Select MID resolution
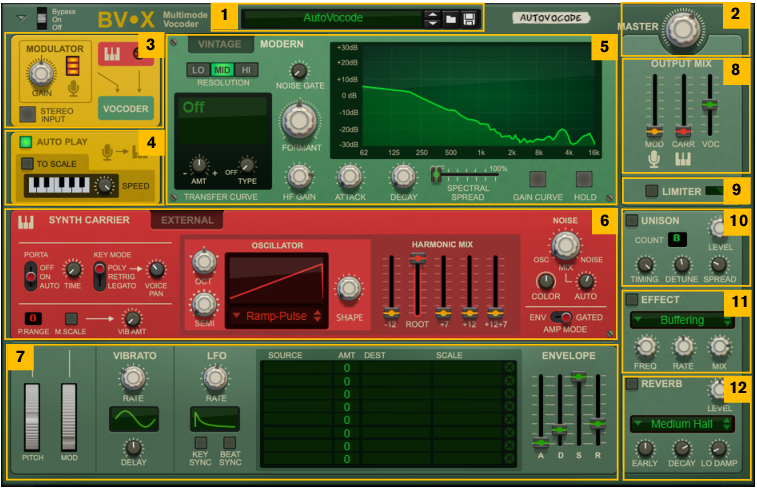This screenshot has width=757, height=488. click(x=222, y=70)
